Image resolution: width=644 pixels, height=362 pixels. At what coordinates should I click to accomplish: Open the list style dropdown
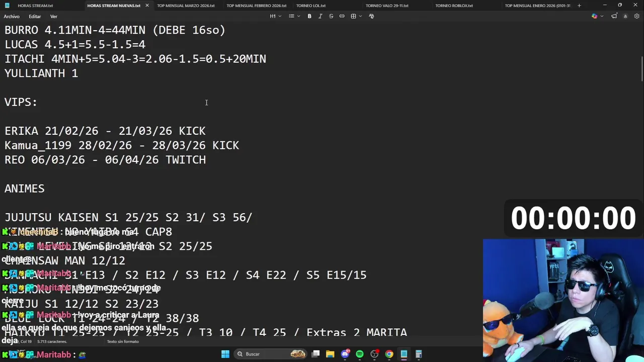click(294, 16)
